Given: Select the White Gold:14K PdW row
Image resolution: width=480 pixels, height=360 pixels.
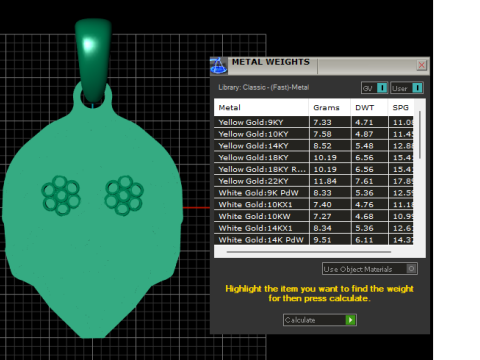Looking at the screenshot, I should click(314, 240).
